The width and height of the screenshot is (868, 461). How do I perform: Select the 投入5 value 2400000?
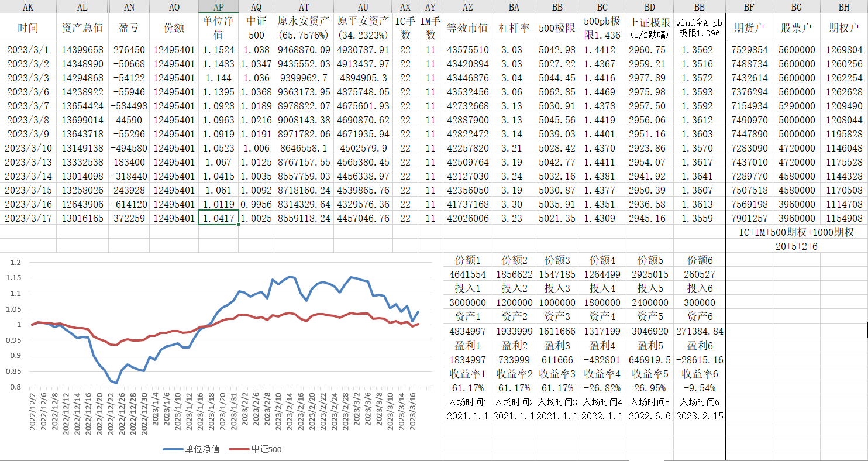(649, 302)
